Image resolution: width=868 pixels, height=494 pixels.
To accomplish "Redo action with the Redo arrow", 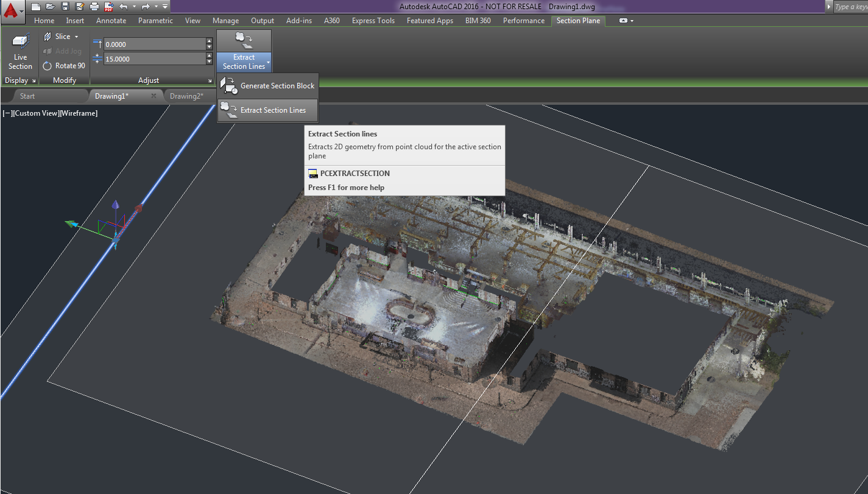I will click(146, 7).
